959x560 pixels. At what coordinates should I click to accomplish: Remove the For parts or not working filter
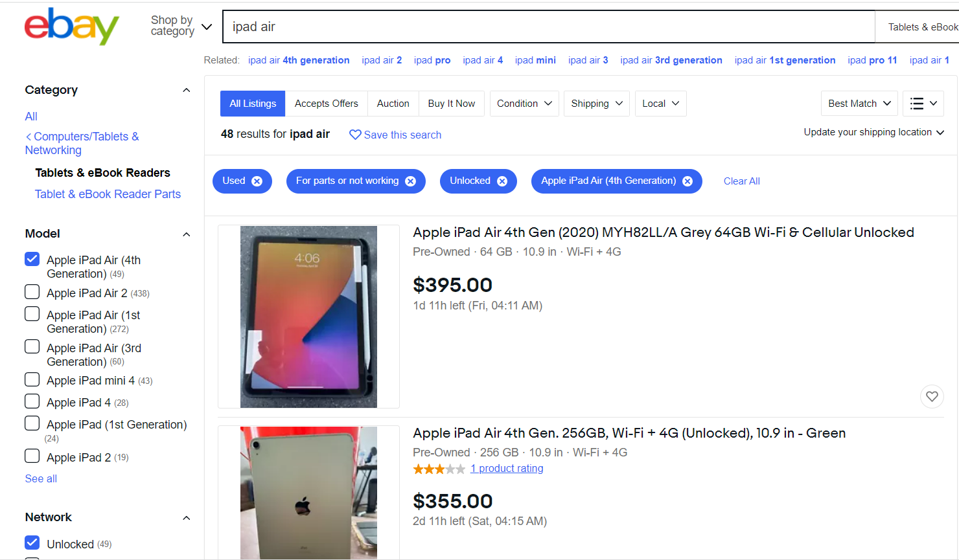411,181
